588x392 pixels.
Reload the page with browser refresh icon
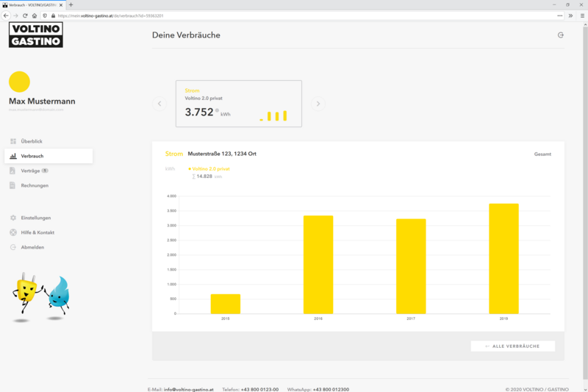click(25, 15)
